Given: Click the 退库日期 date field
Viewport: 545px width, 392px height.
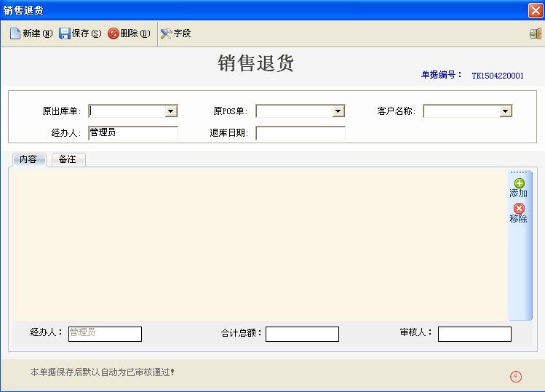Looking at the screenshot, I should [301, 133].
